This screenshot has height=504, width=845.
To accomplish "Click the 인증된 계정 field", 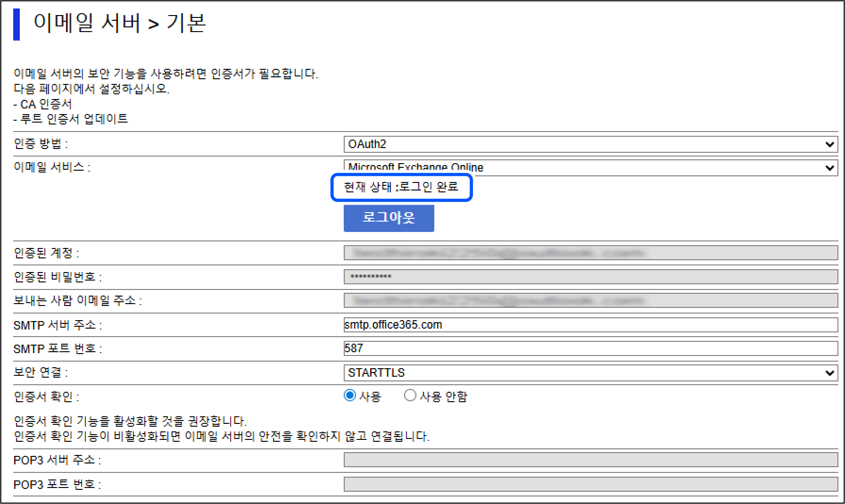I will pyautogui.click(x=590, y=253).
